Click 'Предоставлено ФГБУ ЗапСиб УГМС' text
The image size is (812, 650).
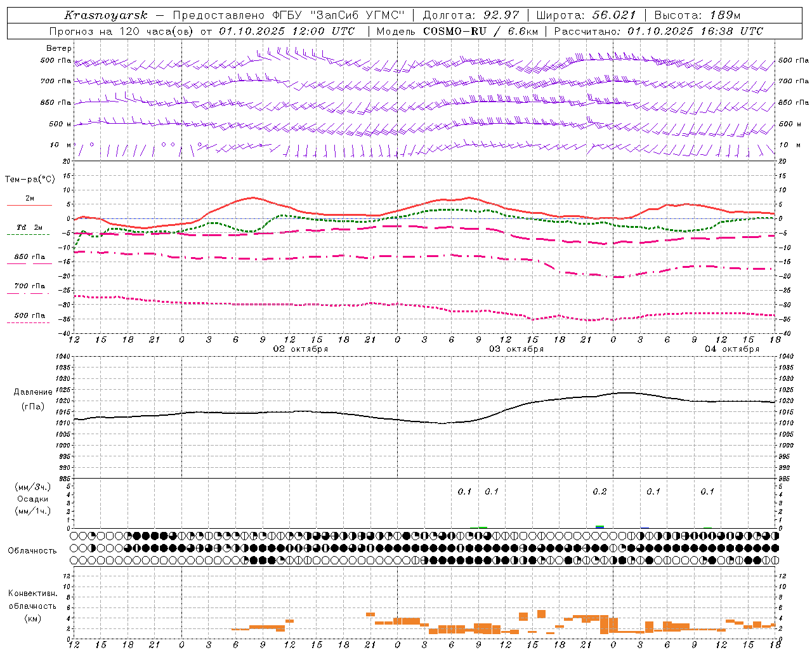(289, 15)
